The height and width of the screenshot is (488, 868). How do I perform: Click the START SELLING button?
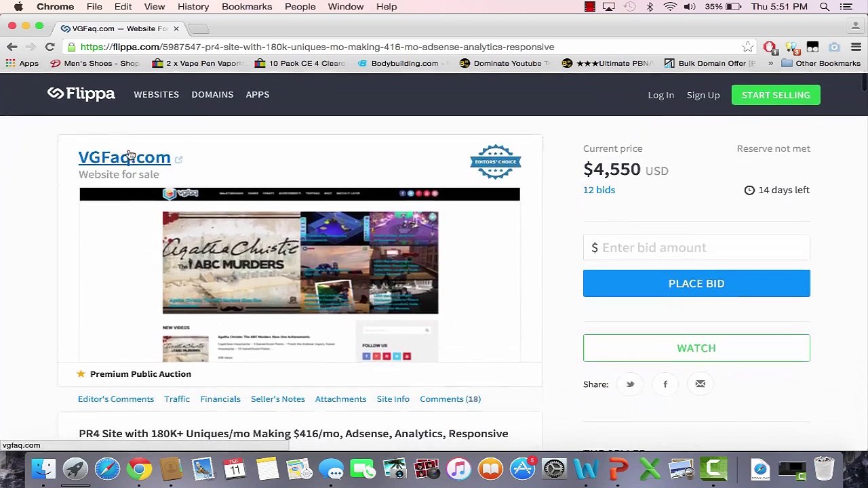point(776,95)
